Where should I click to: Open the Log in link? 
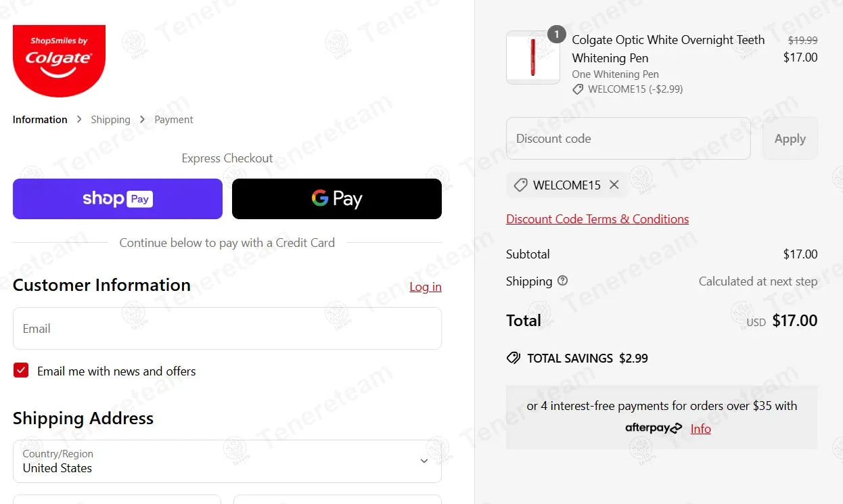click(x=426, y=287)
